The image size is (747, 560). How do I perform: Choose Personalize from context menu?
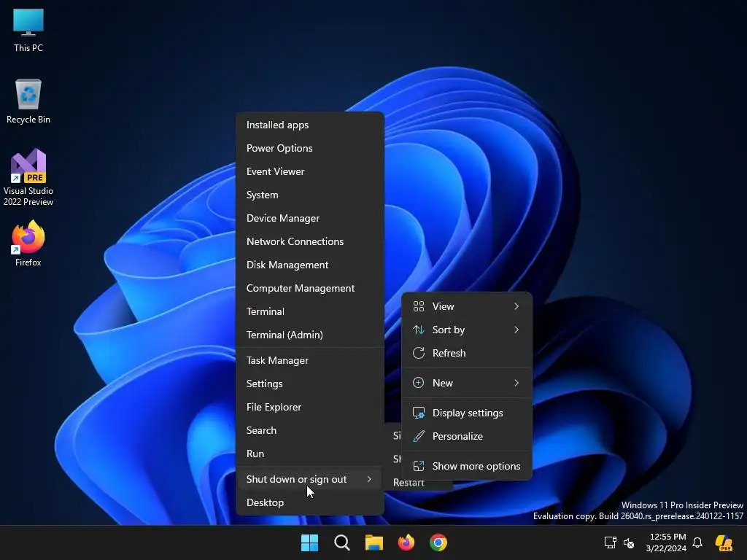tap(466, 436)
